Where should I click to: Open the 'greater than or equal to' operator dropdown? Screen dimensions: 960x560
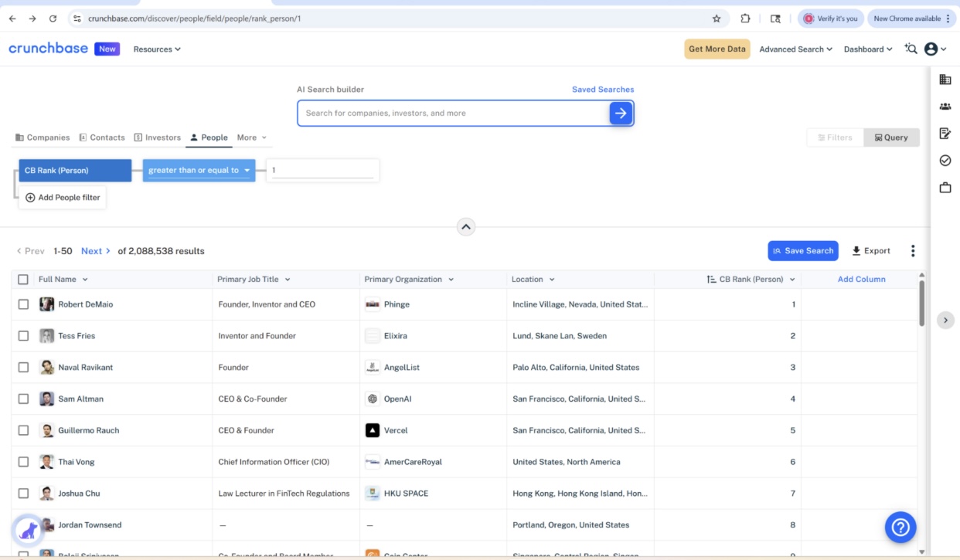point(197,170)
